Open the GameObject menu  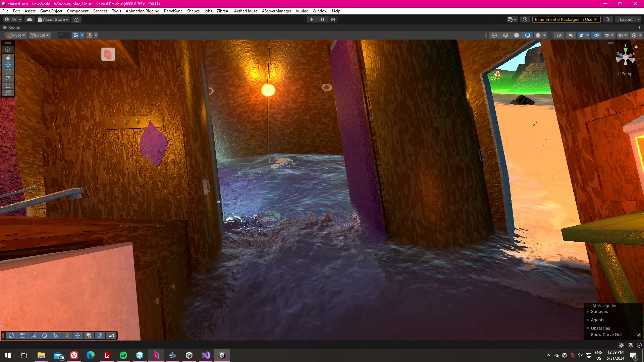pos(51,11)
